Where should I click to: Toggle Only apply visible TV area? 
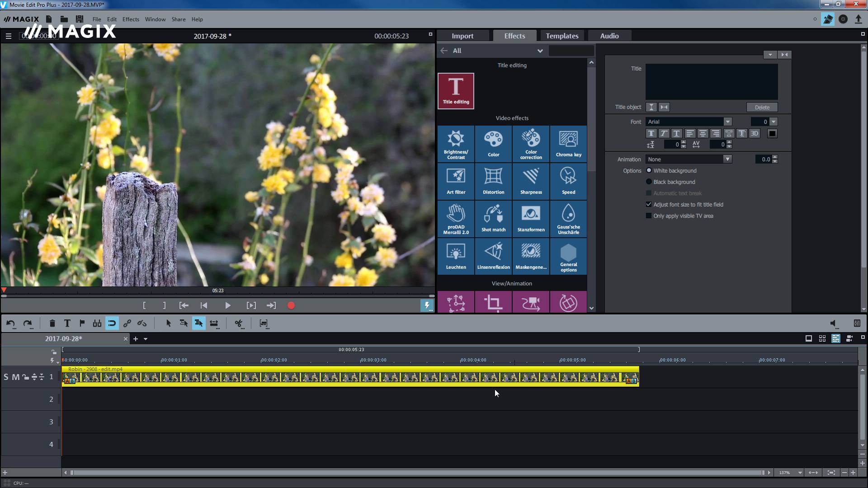[x=648, y=216]
